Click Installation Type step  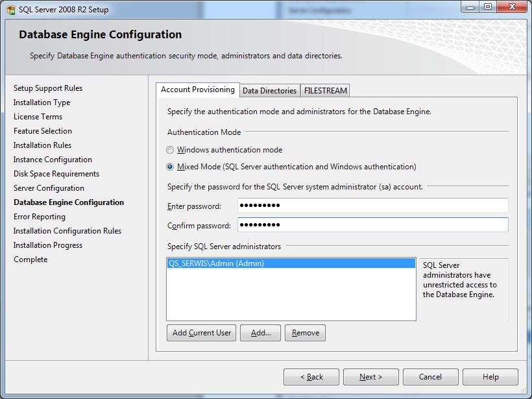[42, 103]
